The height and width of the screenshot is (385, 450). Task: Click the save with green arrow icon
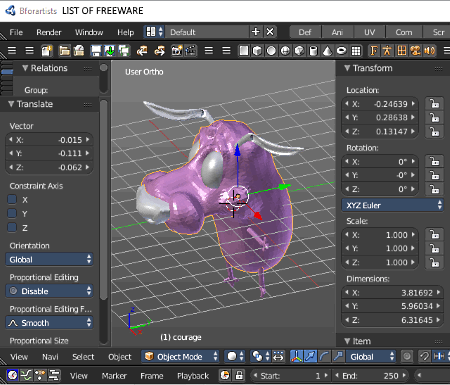[110, 51]
